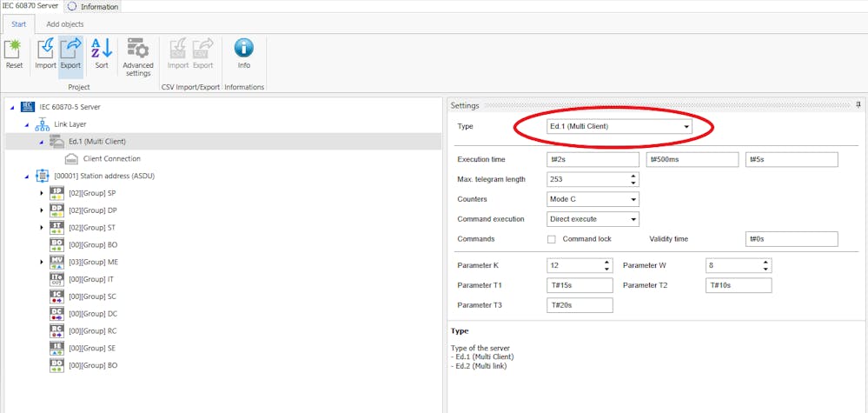The width and height of the screenshot is (868, 413).
Task: Expand the [02][Group] ST node
Action: (42, 228)
